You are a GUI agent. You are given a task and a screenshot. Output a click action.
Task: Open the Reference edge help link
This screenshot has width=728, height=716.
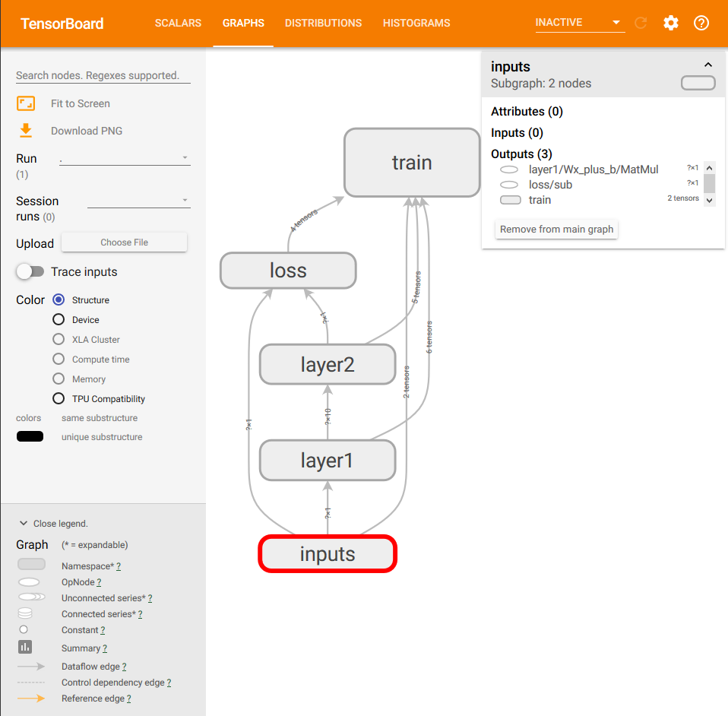pos(128,699)
